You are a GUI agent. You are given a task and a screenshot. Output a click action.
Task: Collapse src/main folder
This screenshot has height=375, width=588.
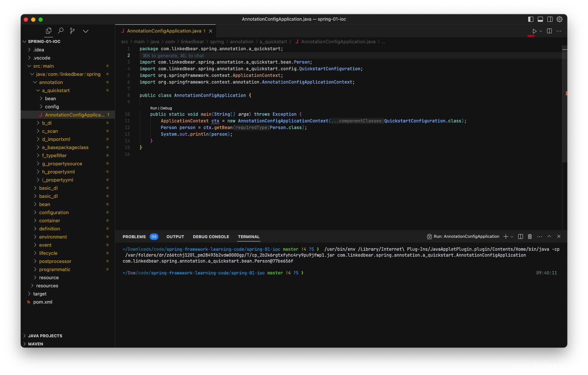point(68,66)
